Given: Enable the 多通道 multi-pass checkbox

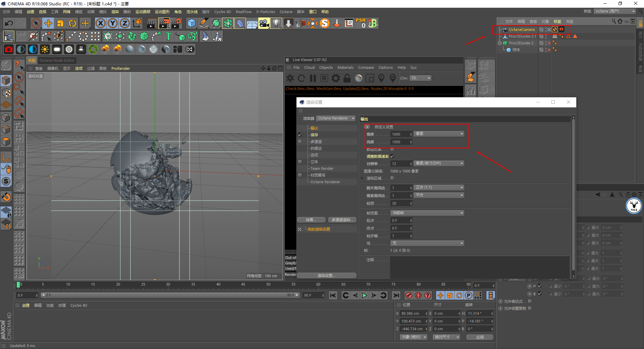Looking at the screenshot, I should point(300,142).
